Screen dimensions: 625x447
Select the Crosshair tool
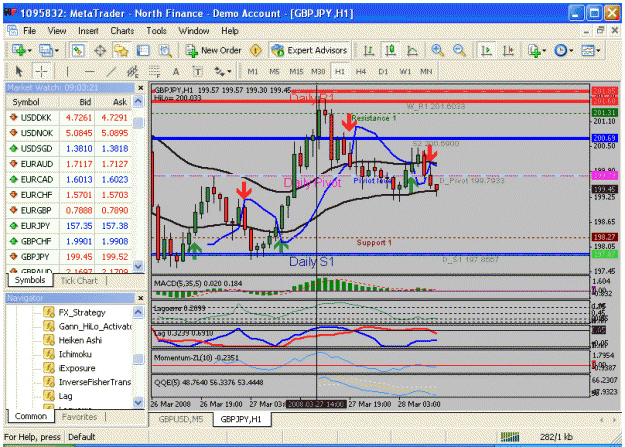[x=41, y=72]
